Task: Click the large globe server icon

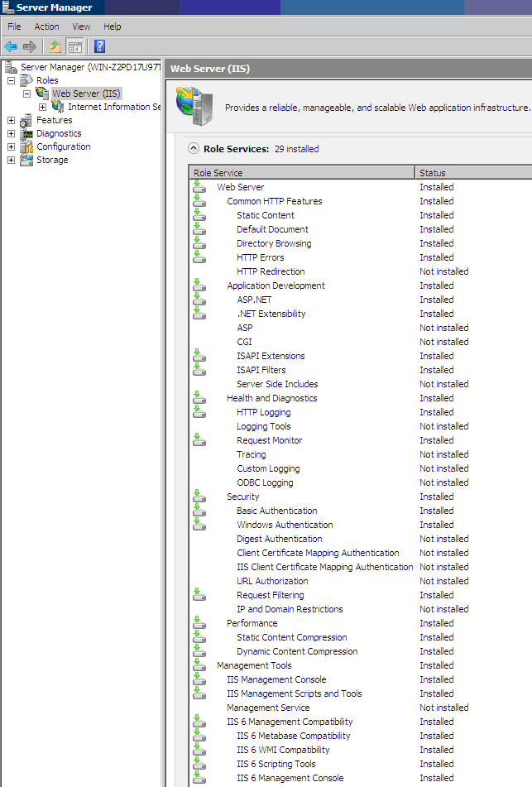Action: tap(194, 105)
